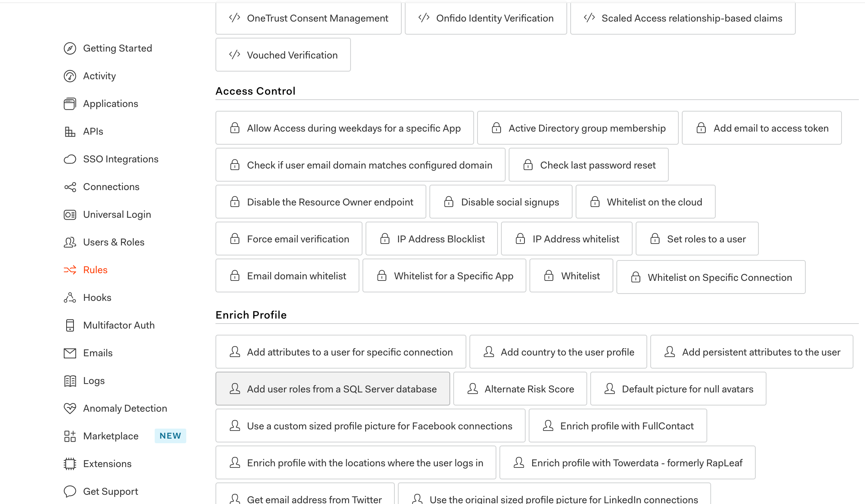The height and width of the screenshot is (504, 865).
Task: Open the Marketplace section marked NEW
Action: (x=110, y=436)
